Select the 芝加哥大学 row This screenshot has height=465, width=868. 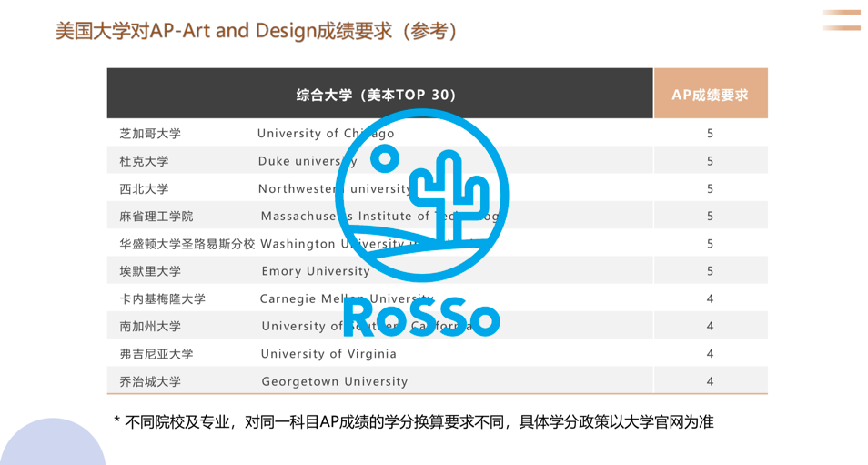[438, 133]
